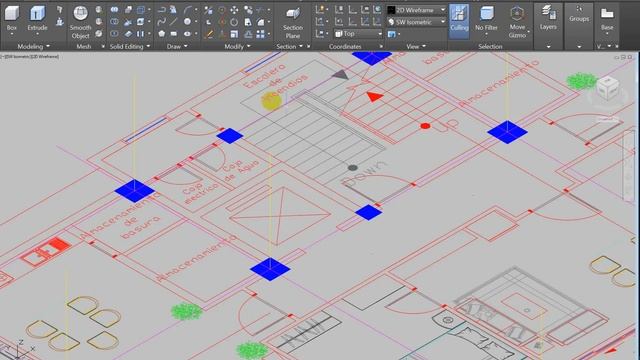640x360 pixels.
Task: Pick the Rectangle draw tool
Action: point(173,33)
